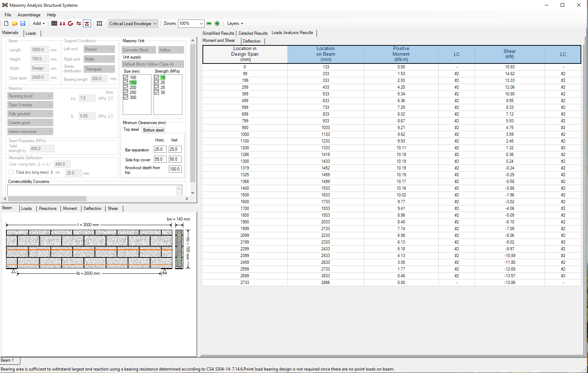Click the Bar separation horizontal input field

(160, 149)
